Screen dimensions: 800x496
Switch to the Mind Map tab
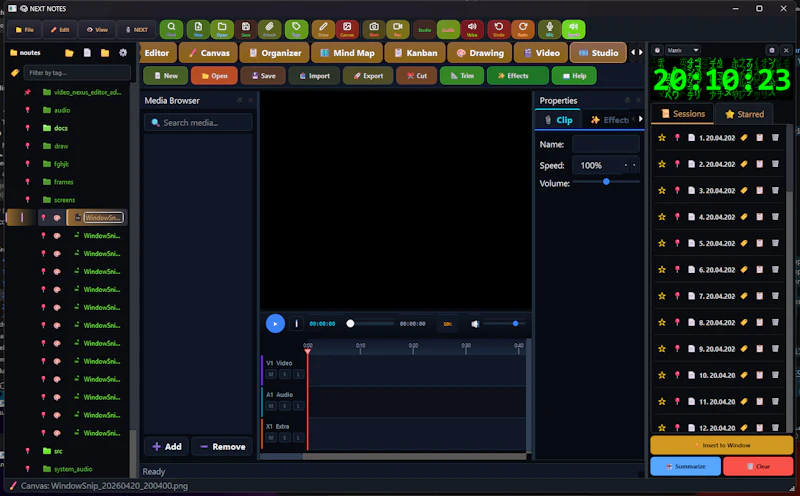pos(347,53)
